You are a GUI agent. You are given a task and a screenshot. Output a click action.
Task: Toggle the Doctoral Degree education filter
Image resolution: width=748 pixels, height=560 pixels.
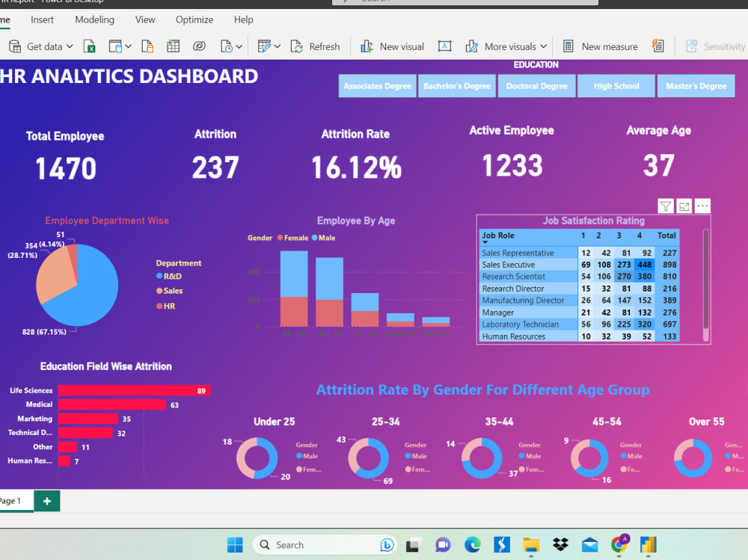536,85
